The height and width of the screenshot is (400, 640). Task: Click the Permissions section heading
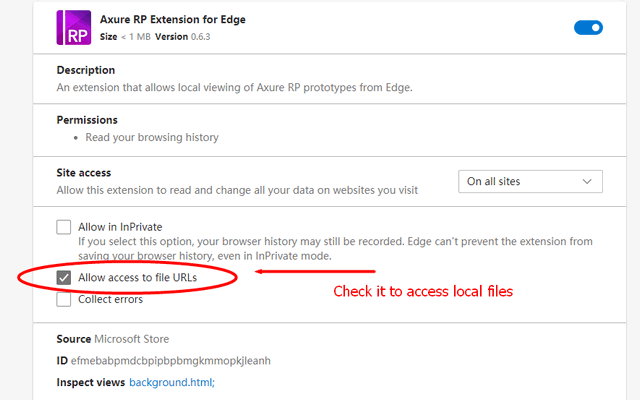pos(87,120)
